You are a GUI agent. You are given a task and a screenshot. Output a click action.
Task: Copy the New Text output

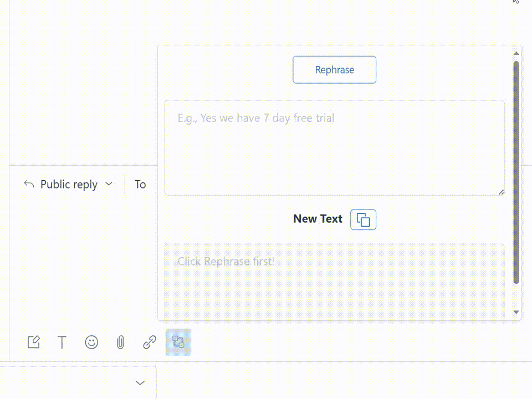[363, 219]
